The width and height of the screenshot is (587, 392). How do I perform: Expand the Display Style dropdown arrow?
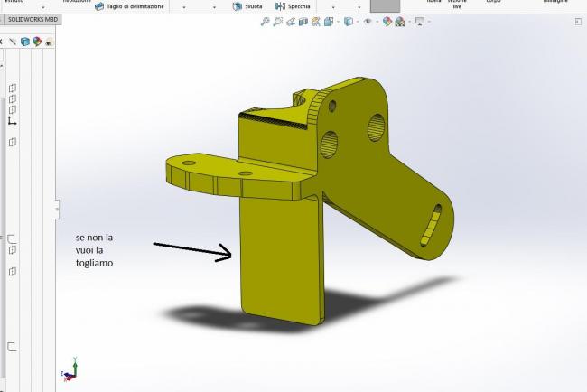[357, 22]
